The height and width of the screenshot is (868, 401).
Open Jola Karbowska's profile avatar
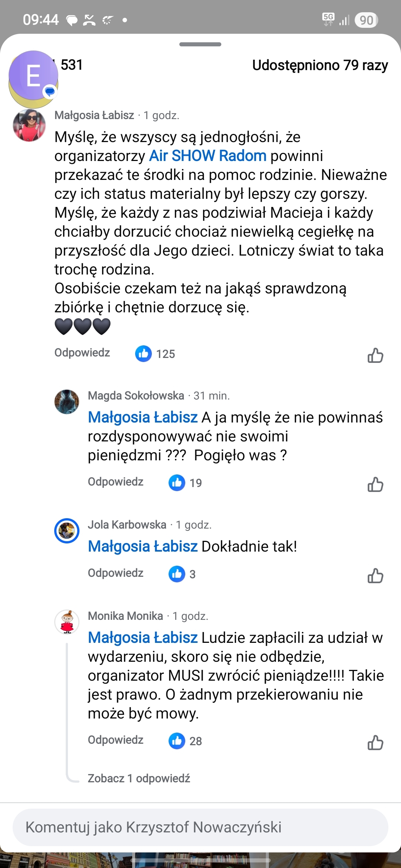(x=67, y=530)
